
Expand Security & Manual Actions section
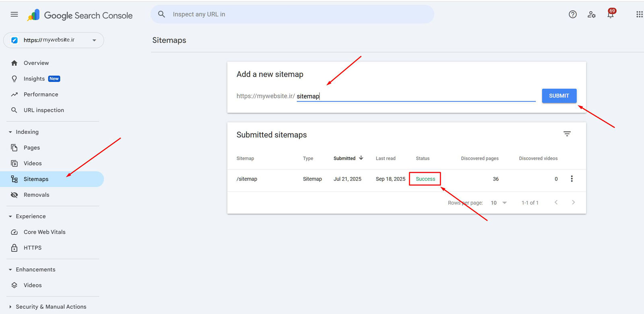tap(10, 307)
